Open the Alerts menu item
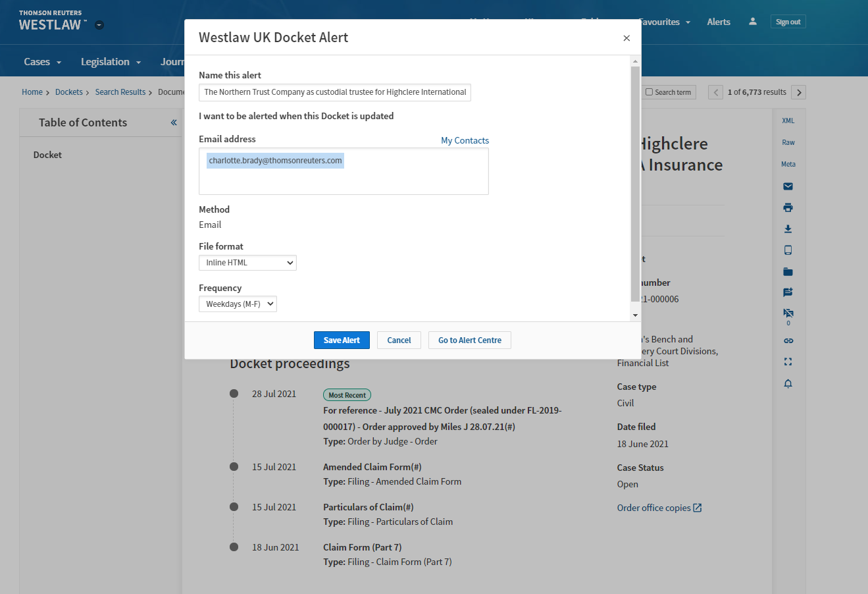This screenshot has height=594, width=868. point(719,22)
